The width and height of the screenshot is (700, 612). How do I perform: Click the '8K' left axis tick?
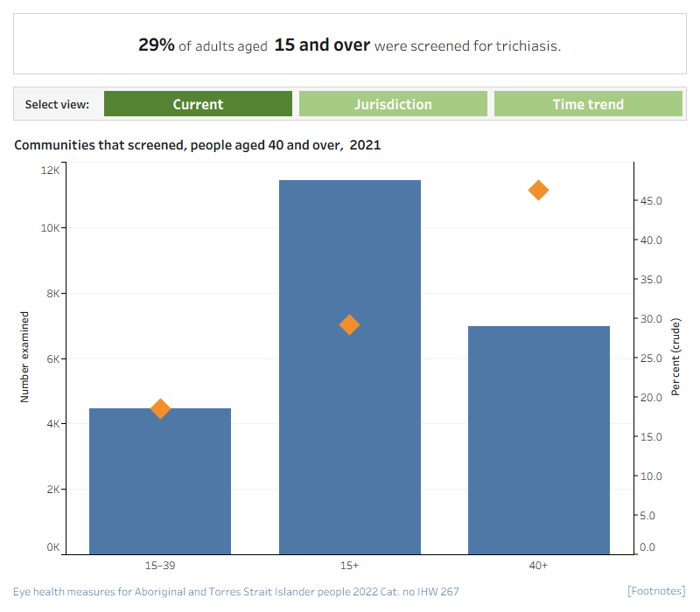pyautogui.click(x=53, y=294)
